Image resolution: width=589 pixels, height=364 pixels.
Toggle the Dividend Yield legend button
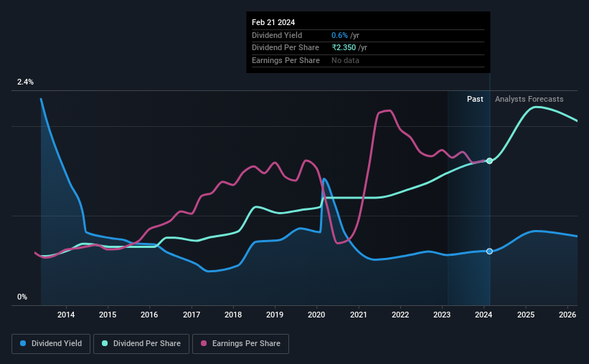[x=51, y=343]
